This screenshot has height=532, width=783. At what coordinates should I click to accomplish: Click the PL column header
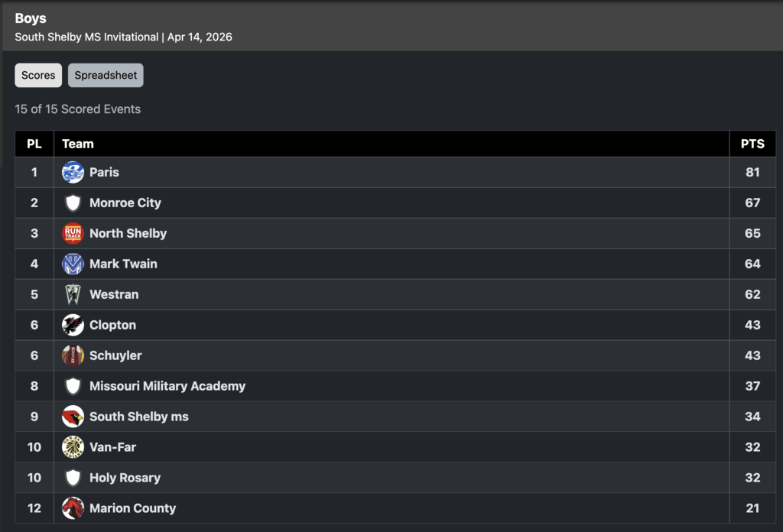(x=34, y=144)
